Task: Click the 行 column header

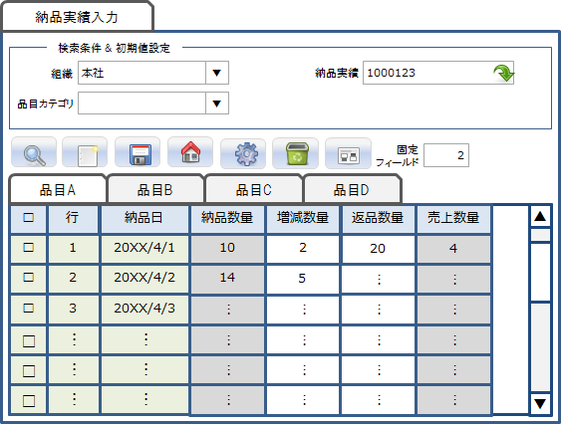Action: [x=73, y=219]
